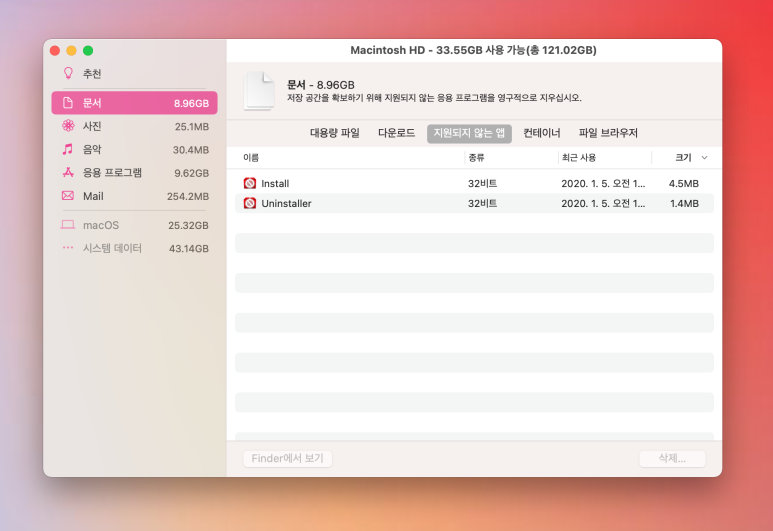The height and width of the screenshot is (531, 773).
Task: Open the 파일 브라우저 tab
Action: (608, 133)
